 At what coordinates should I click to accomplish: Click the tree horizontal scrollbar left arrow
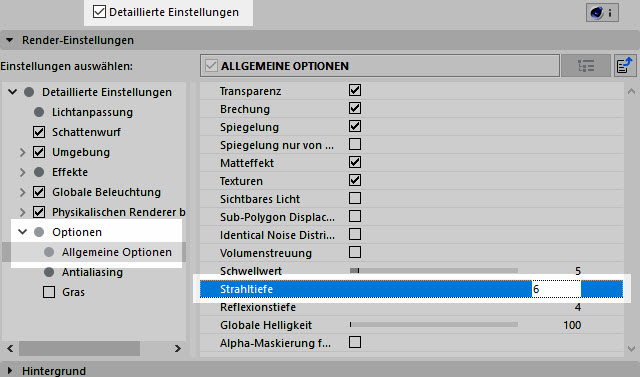[x=10, y=348]
